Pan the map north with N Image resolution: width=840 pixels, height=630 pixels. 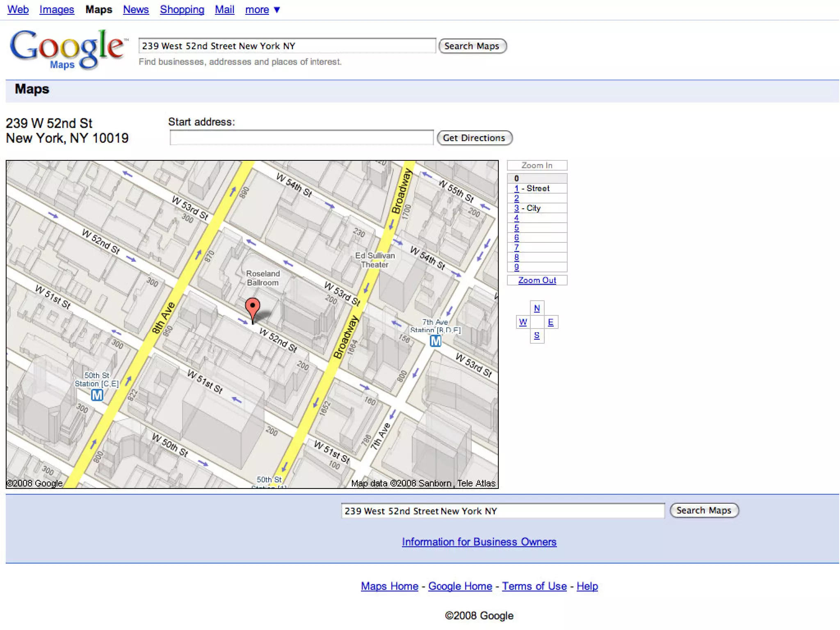coord(536,308)
